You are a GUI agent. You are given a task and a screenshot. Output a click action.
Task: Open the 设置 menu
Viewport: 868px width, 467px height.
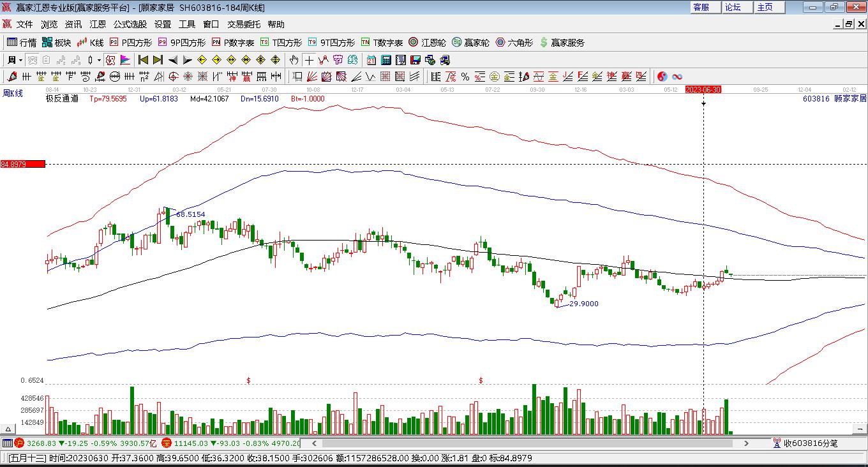click(x=163, y=24)
